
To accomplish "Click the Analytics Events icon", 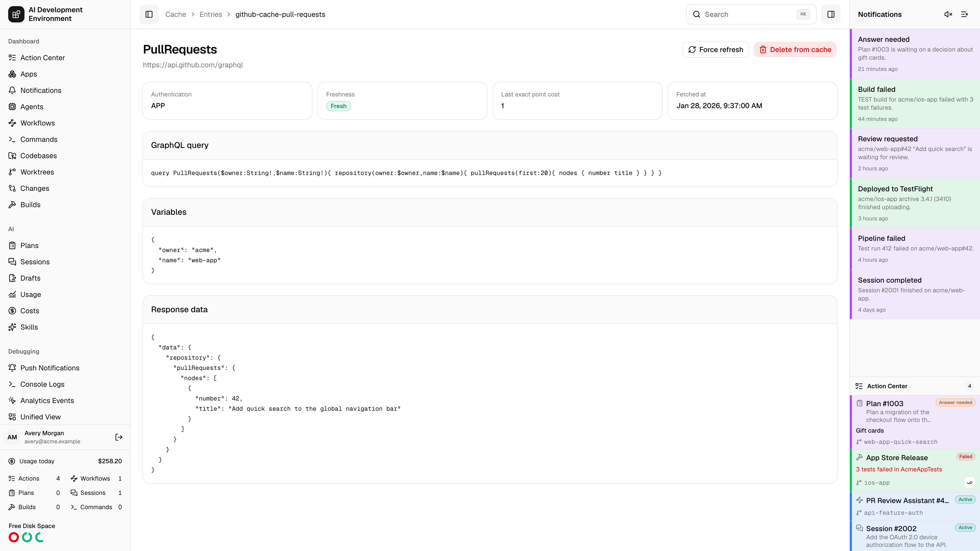I will point(12,401).
